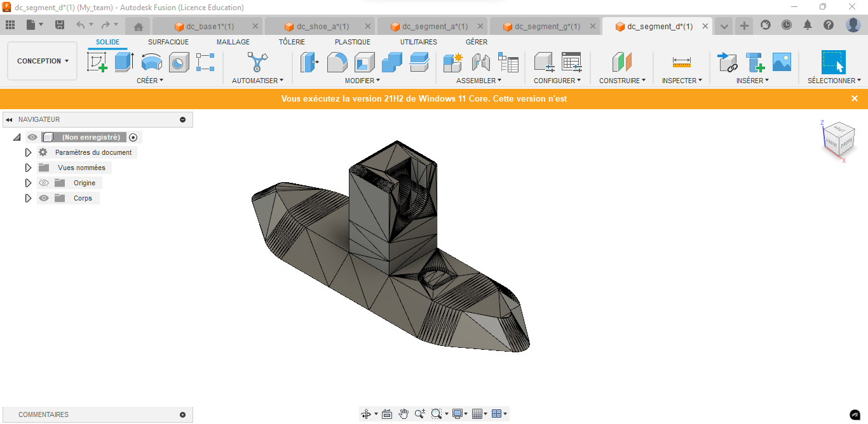Expand the COMMENTAIRES panel with plus button

tap(183, 414)
